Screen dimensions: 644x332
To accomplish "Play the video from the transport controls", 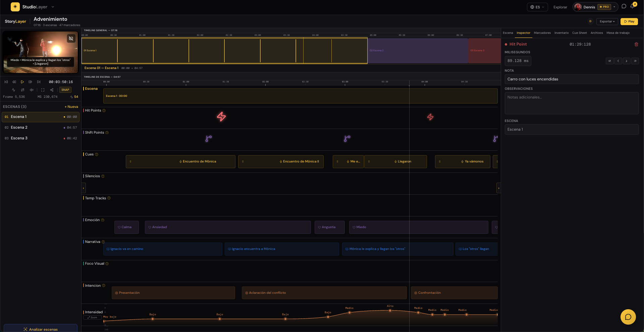I will click(22, 82).
